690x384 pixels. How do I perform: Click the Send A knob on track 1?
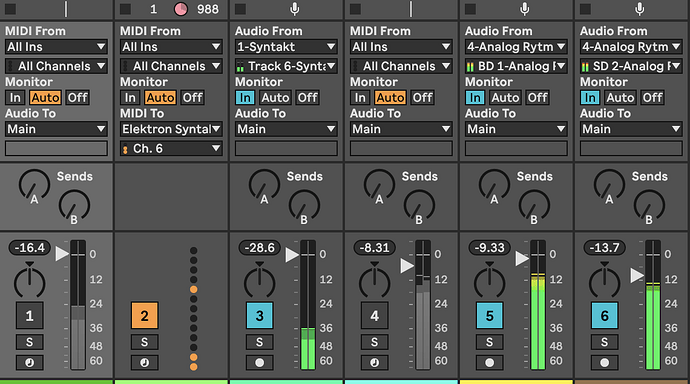click(x=34, y=185)
